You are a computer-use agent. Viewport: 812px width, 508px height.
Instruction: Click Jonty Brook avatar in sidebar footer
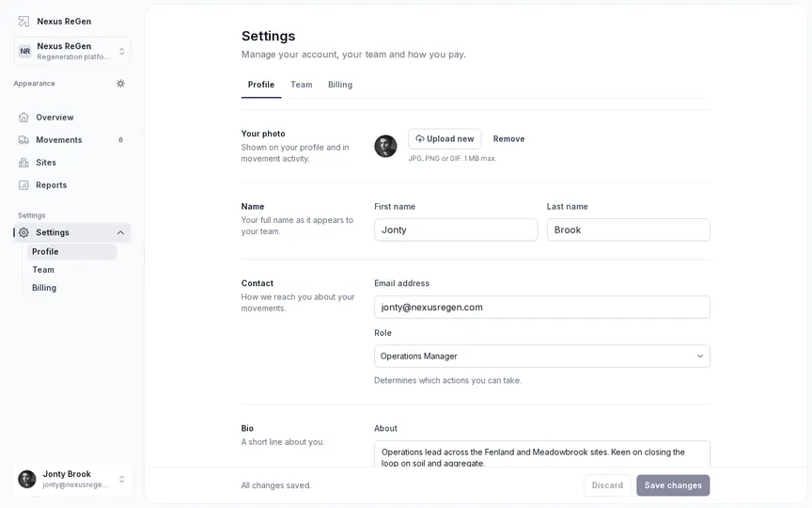point(27,479)
